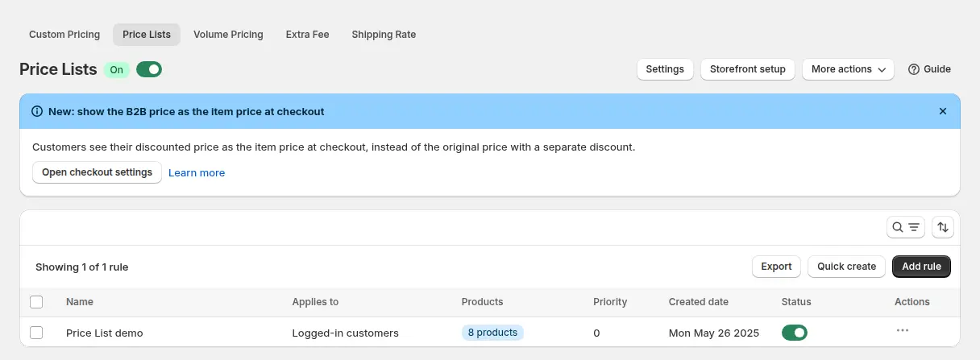Click the info icon in the banner
This screenshot has height=360, width=980.
tap(37, 111)
